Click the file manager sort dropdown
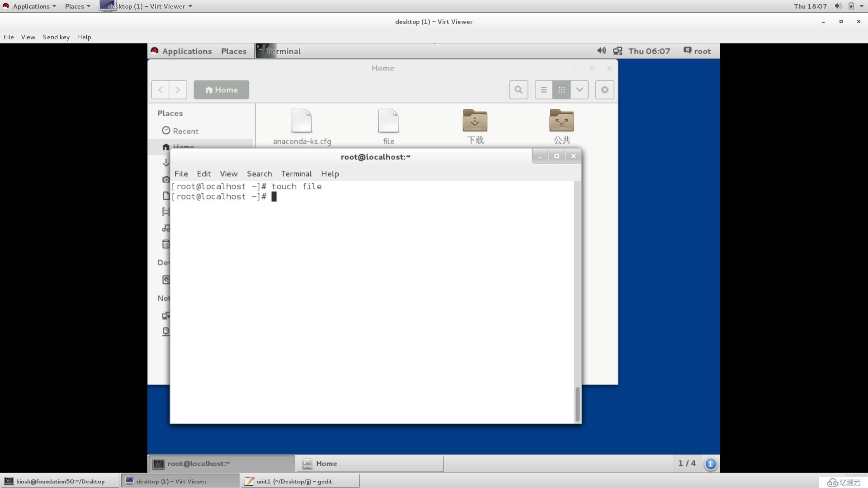 pos(579,89)
